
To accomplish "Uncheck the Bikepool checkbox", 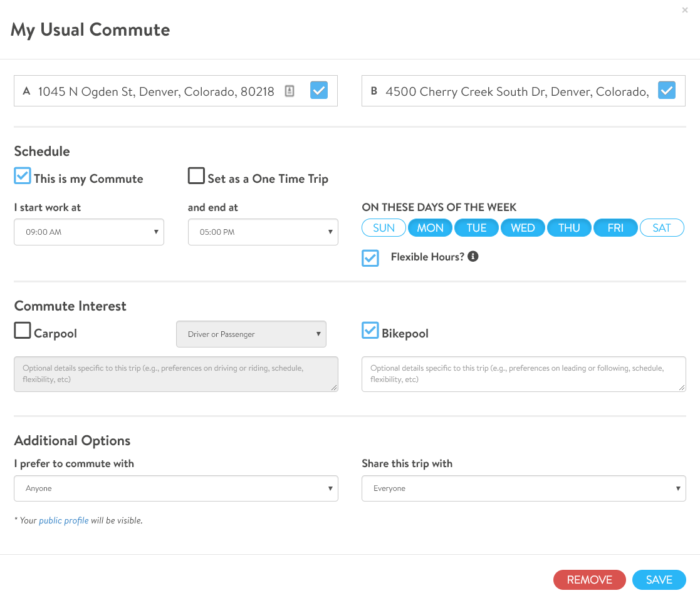I will 370,331.
